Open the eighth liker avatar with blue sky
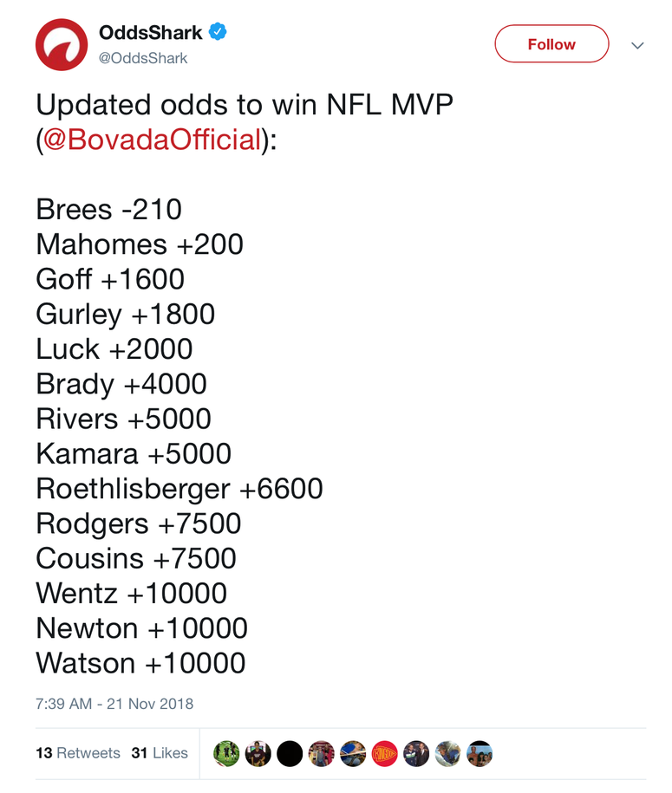The width and height of the screenshot is (672, 793). coord(447,753)
